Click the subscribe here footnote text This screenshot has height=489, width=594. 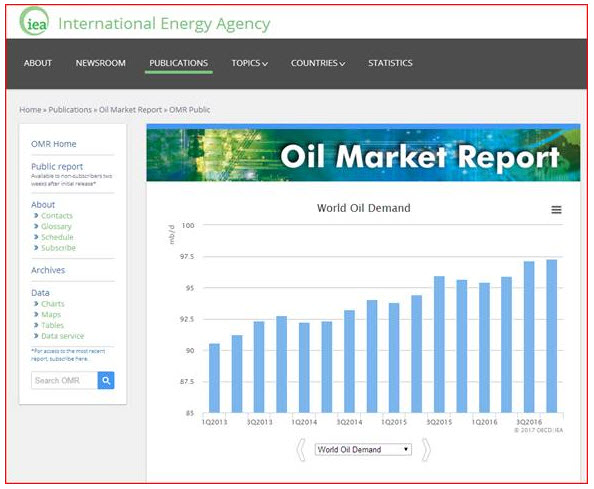pyautogui.click(x=68, y=359)
